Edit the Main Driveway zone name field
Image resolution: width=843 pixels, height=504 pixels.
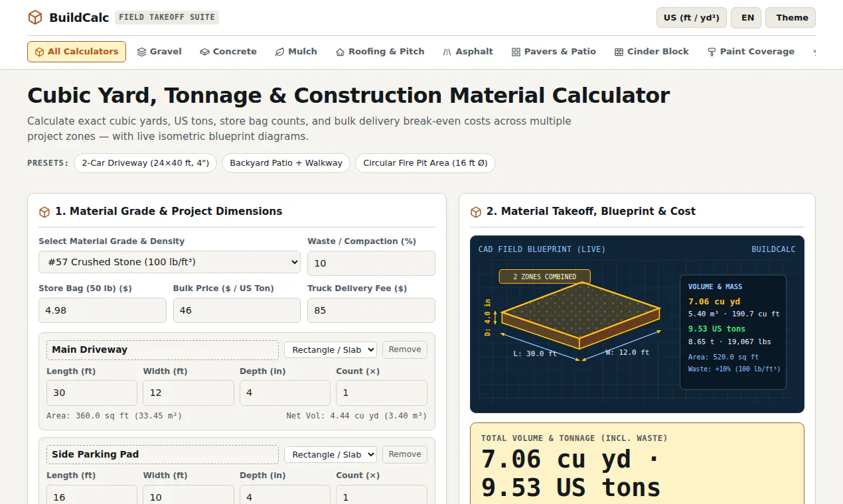(163, 349)
